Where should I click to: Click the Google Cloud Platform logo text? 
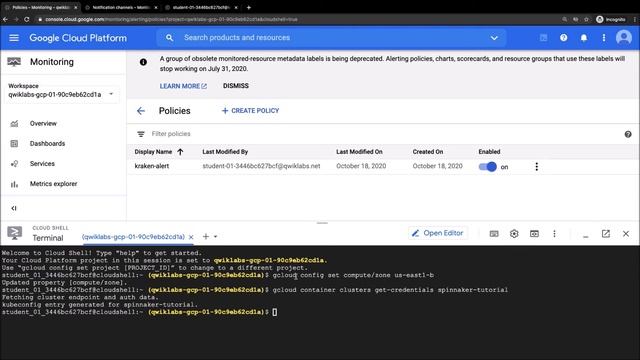[x=78, y=38]
